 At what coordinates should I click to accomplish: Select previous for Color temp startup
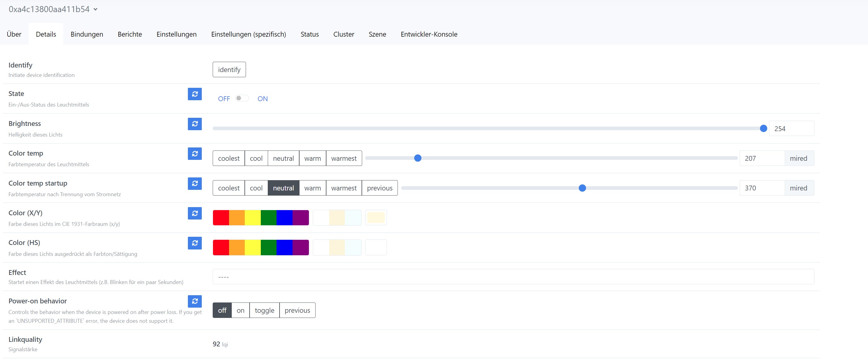click(x=380, y=188)
